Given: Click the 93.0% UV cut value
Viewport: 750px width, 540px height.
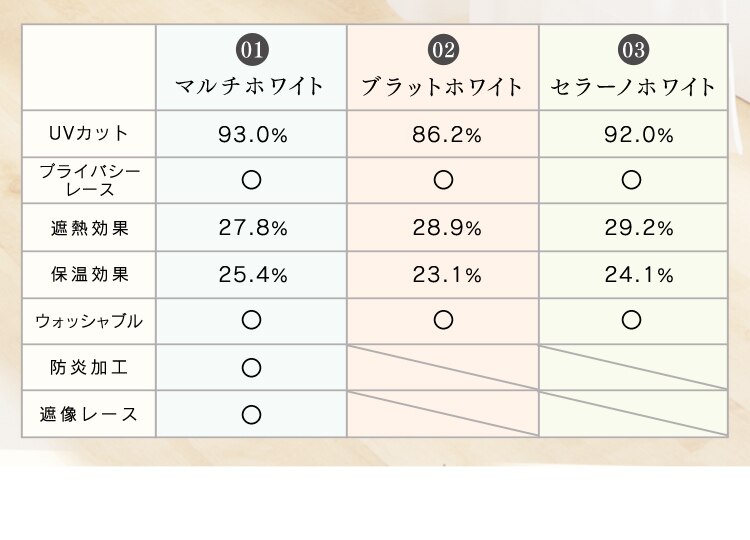Looking at the screenshot, I should 252,134.
